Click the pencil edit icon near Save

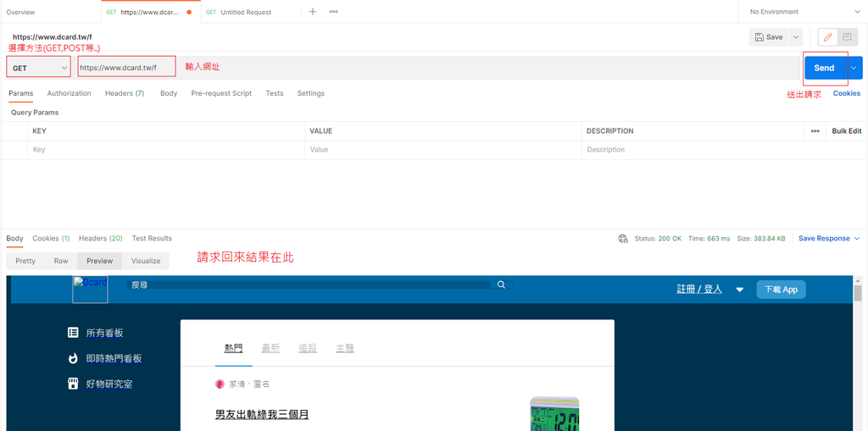(x=827, y=37)
